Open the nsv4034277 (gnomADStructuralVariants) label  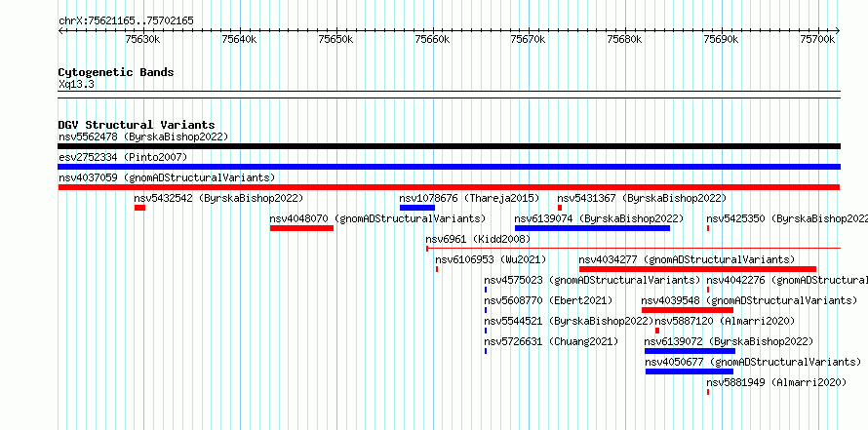click(x=687, y=259)
